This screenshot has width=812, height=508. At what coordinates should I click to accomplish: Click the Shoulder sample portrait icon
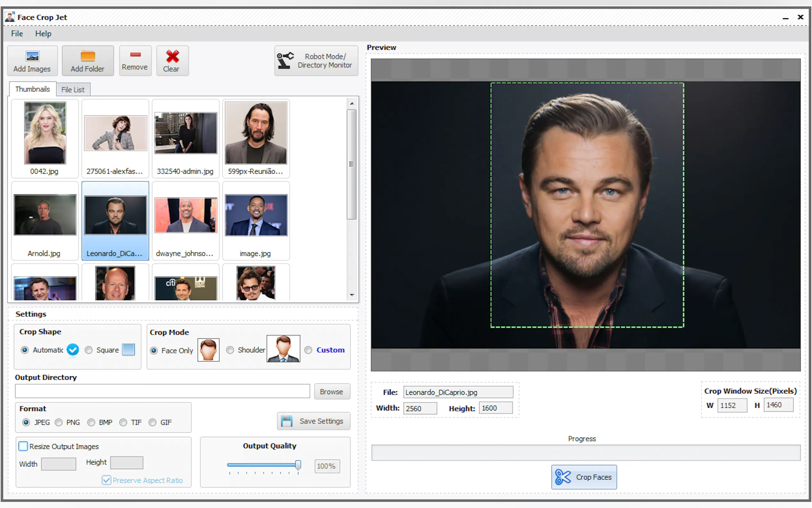tap(283, 349)
